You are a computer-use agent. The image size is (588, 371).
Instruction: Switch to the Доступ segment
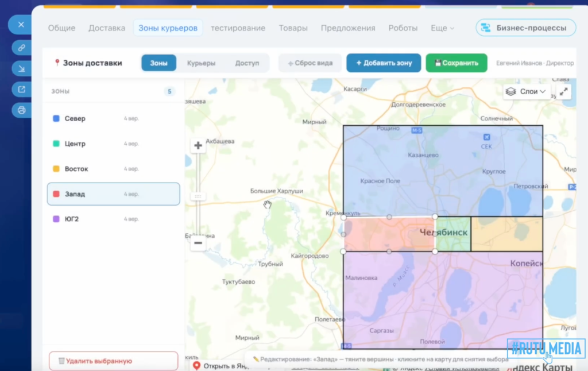coord(247,63)
